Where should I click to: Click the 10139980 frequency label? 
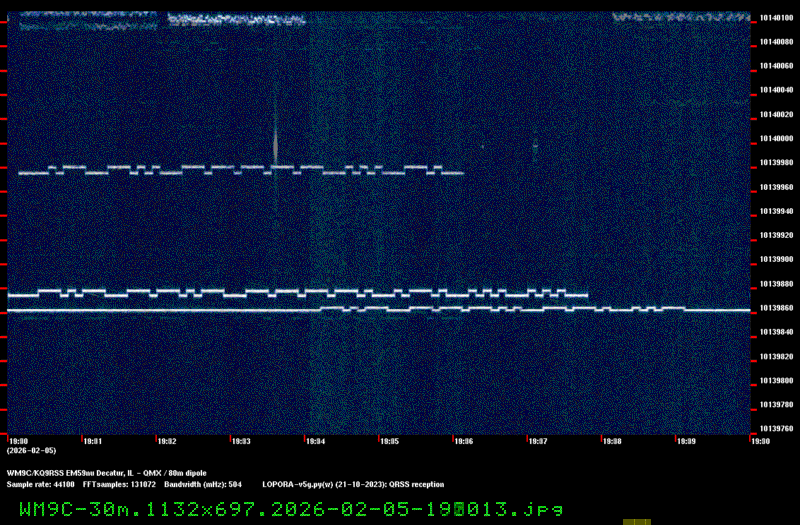[776, 163]
